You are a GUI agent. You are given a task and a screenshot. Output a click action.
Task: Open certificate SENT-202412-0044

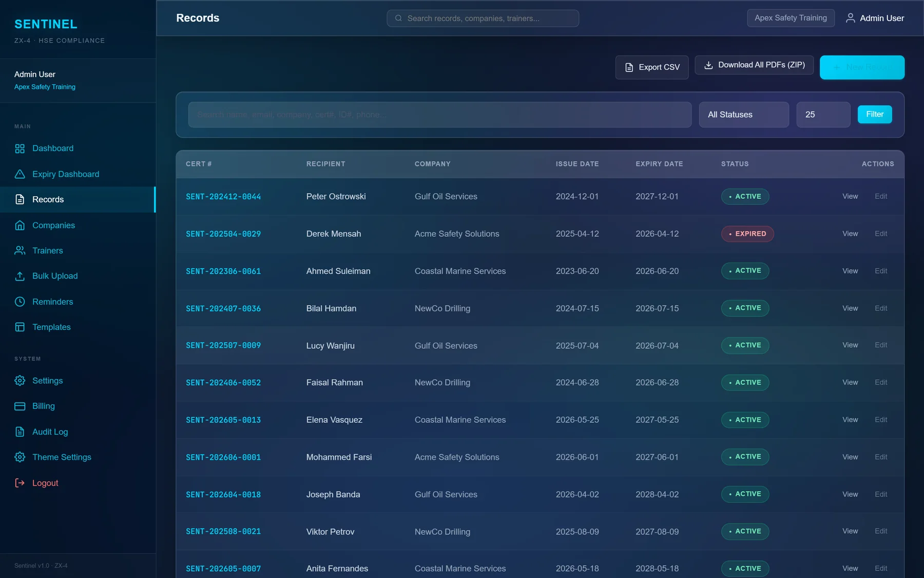click(223, 197)
